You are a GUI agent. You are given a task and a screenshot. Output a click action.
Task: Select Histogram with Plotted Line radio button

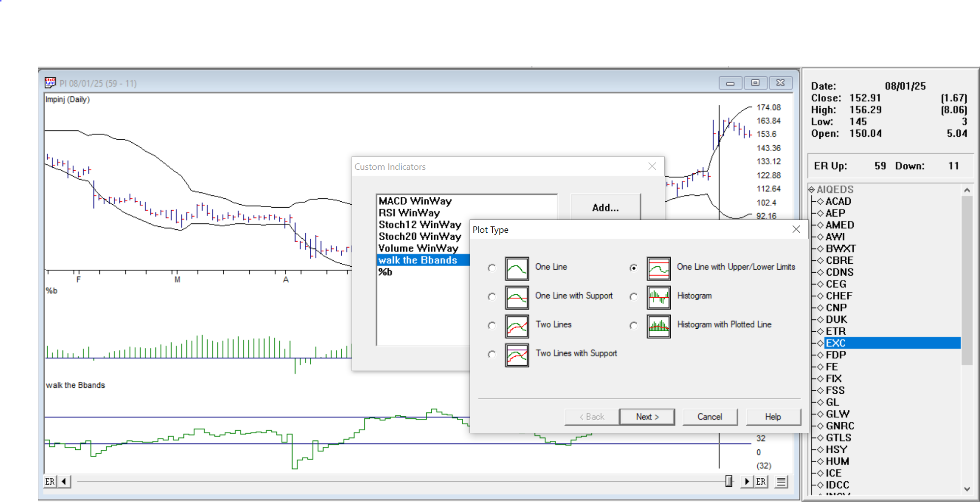[x=633, y=325]
